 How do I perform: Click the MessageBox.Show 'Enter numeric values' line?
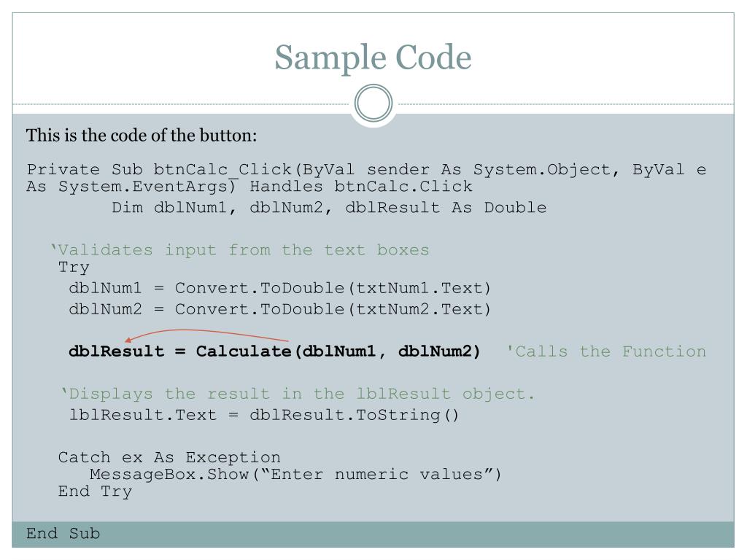tap(295, 474)
